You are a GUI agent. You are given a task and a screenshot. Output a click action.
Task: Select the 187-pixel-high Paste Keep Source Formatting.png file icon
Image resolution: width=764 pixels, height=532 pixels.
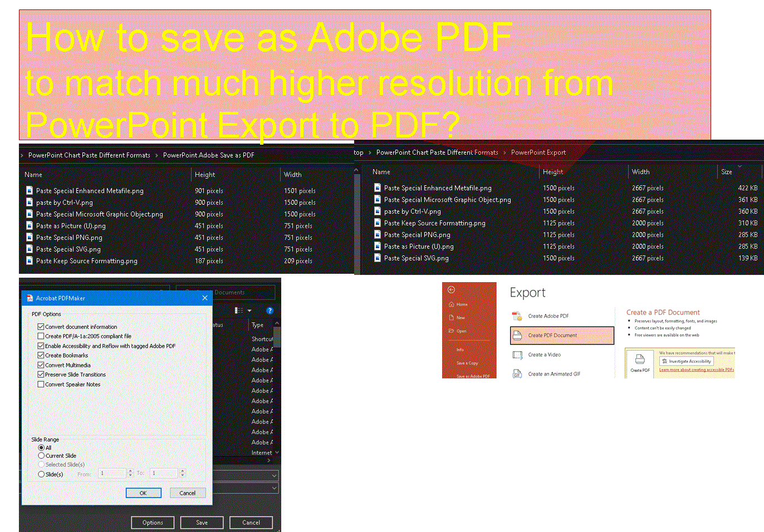pos(30,260)
